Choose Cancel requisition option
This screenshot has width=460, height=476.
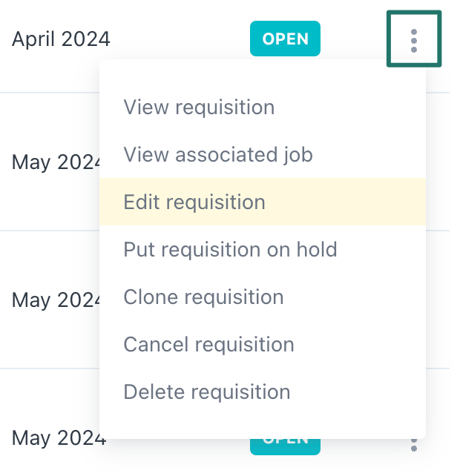tap(208, 345)
